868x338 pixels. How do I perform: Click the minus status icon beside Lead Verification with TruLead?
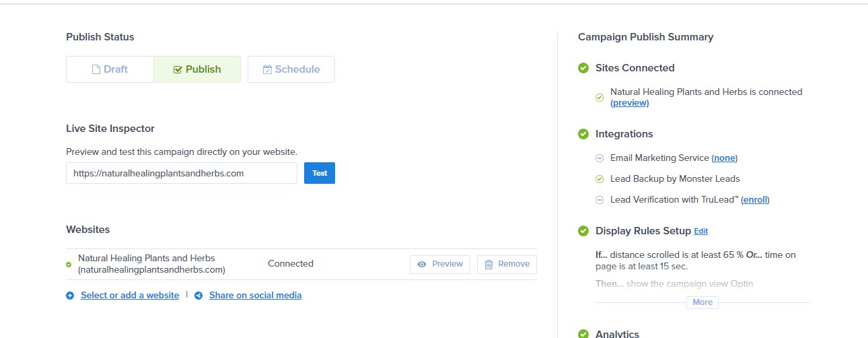point(600,200)
